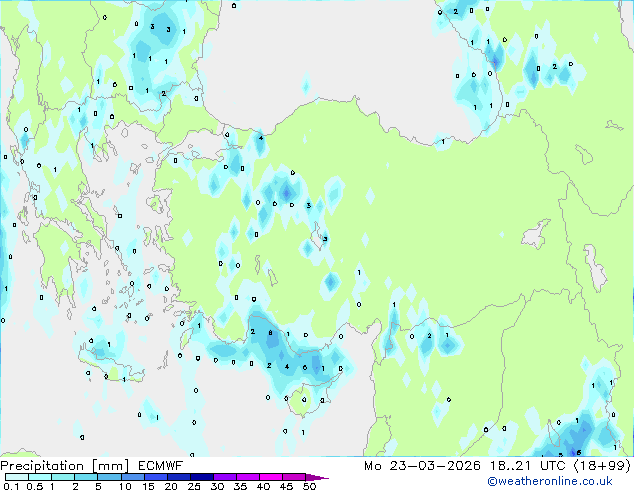
Task: Click the legend tick label '30'
Action: pyautogui.click(x=217, y=486)
